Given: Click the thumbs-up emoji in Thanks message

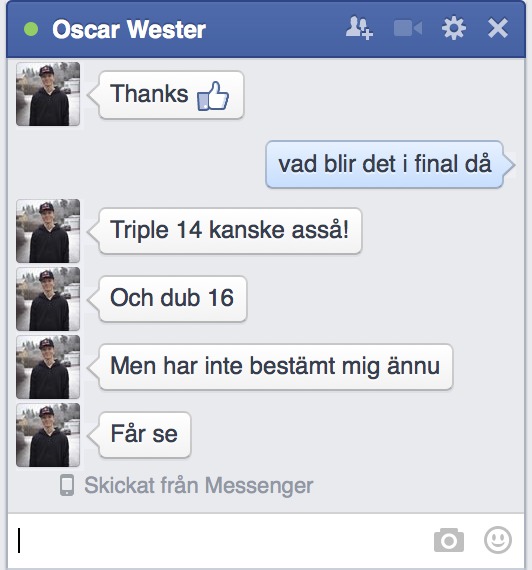Looking at the screenshot, I should [213, 96].
